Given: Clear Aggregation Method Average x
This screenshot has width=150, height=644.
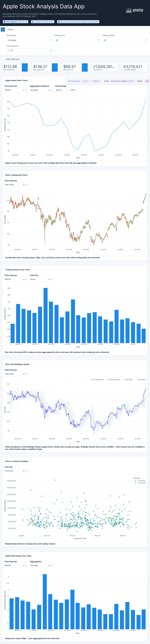Looking at the screenshot, I should [x=49, y=90].
